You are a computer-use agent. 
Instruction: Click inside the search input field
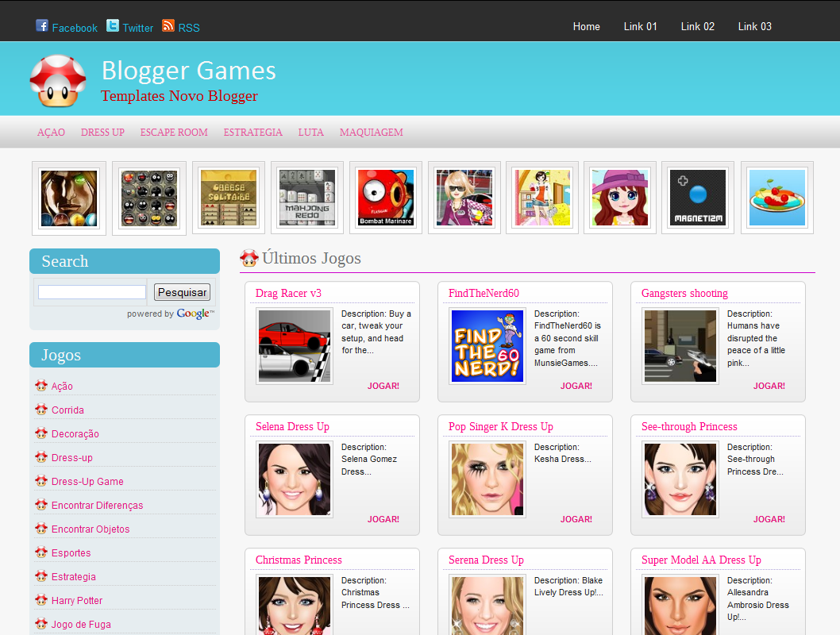coord(91,292)
